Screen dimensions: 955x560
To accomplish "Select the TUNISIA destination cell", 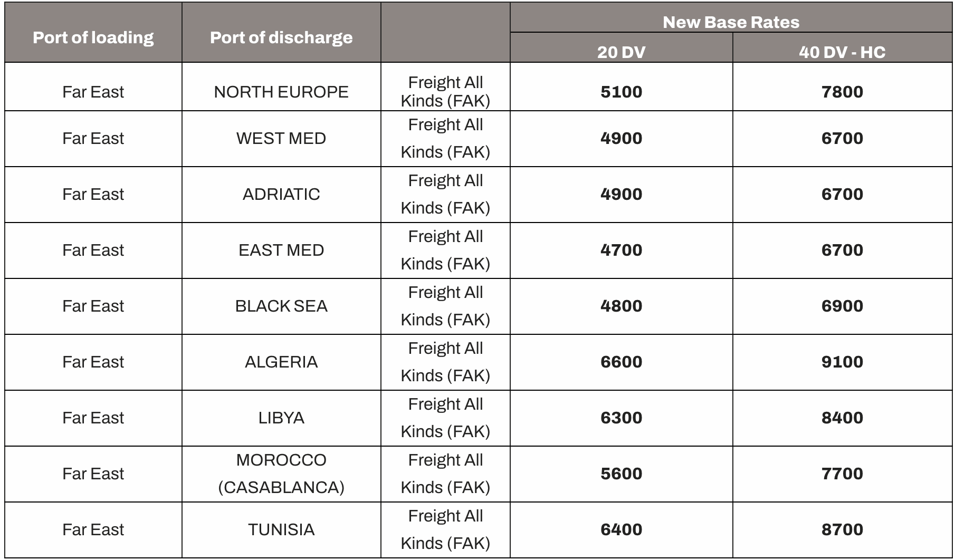I will tap(281, 529).
